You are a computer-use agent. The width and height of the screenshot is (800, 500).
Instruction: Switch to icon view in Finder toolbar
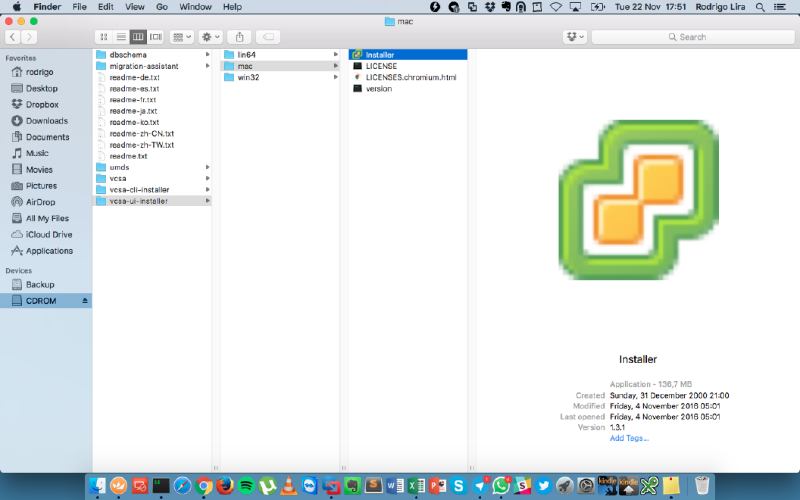click(x=105, y=37)
